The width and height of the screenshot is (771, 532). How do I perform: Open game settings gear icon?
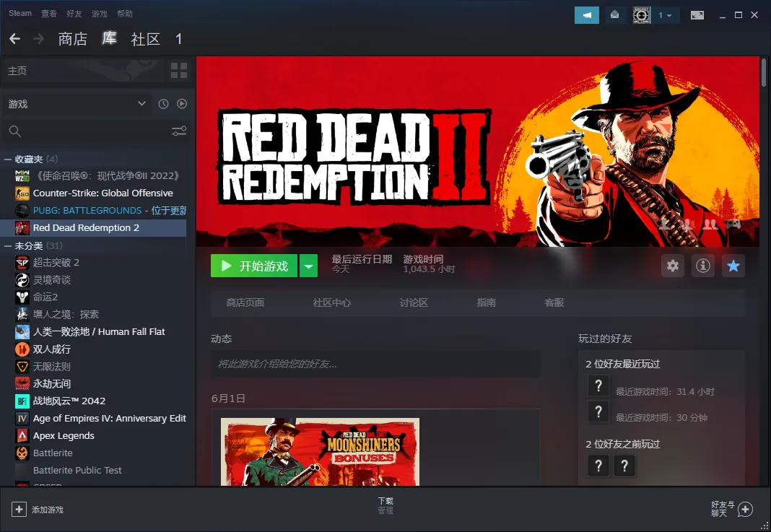pos(673,266)
